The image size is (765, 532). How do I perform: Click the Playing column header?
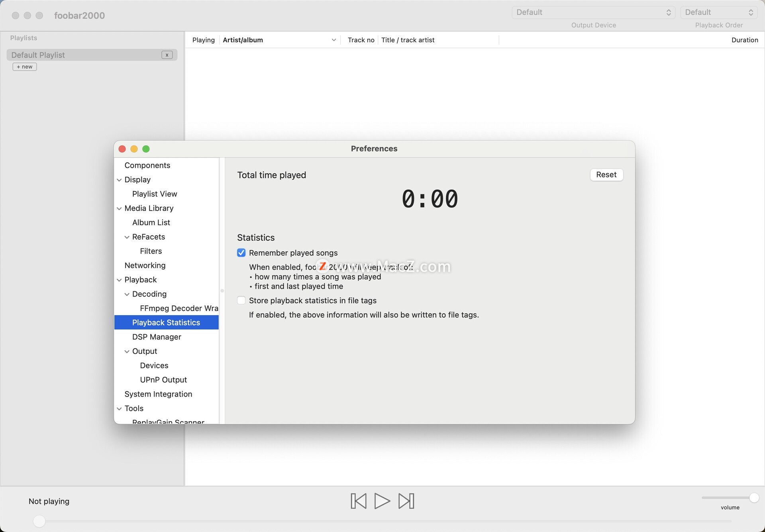[203, 40]
